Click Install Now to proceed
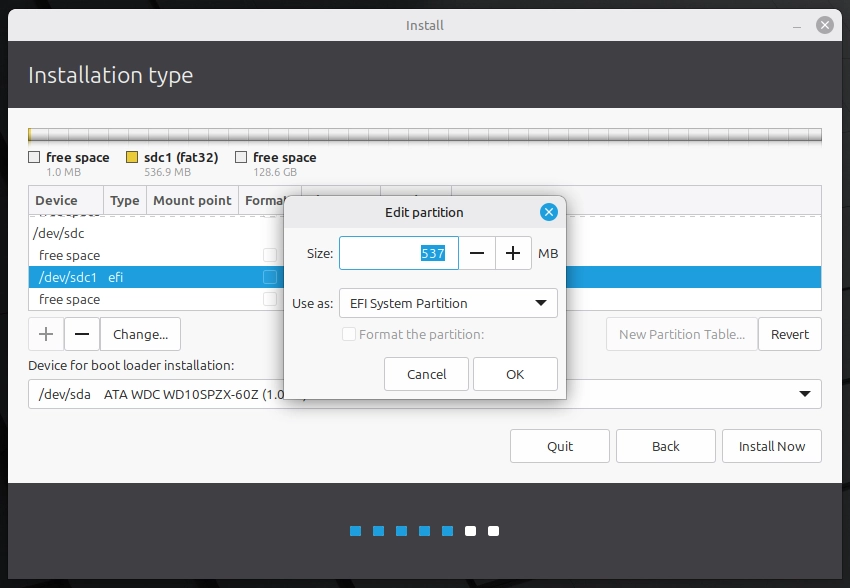This screenshot has height=588, width=850. click(771, 446)
